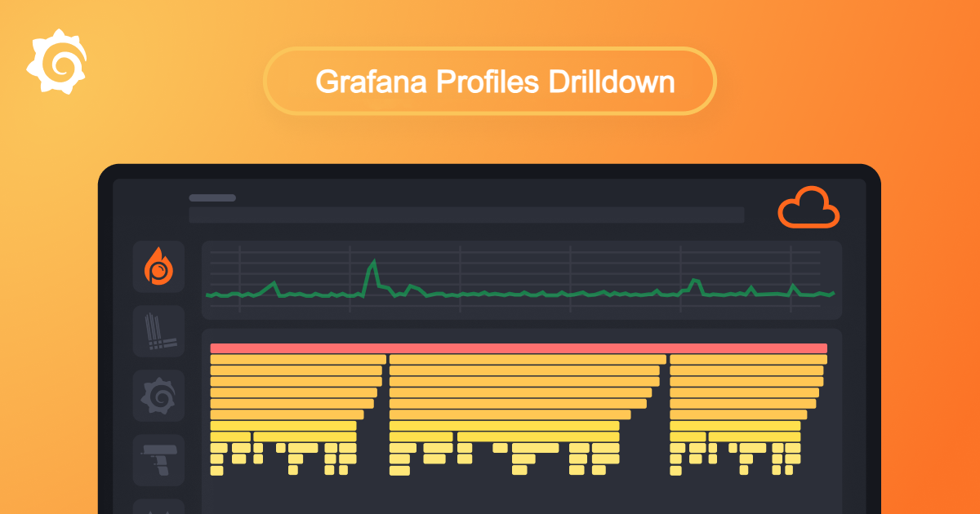Click the orange cloud icon

[x=808, y=207]
